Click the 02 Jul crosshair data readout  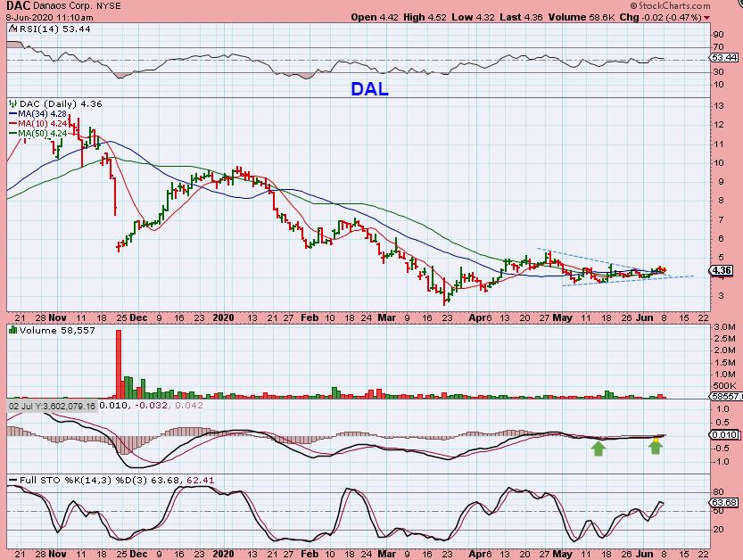coord(52,406)
